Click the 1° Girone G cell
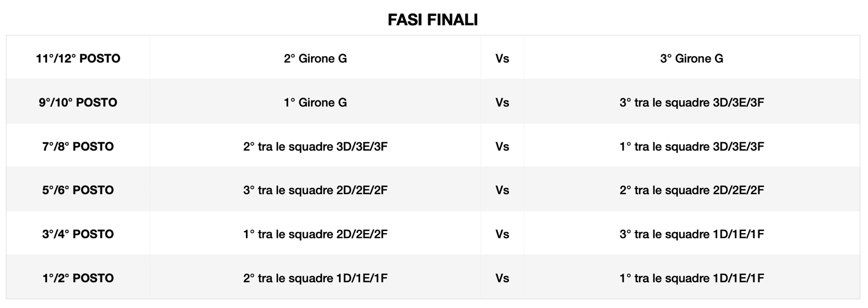The height and width of the screenshot is (308, 868). coord(315,102)
